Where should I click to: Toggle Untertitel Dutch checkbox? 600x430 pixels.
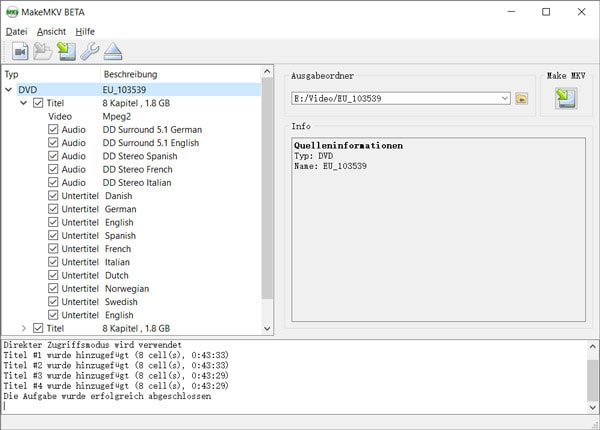(x=53, y=275)
